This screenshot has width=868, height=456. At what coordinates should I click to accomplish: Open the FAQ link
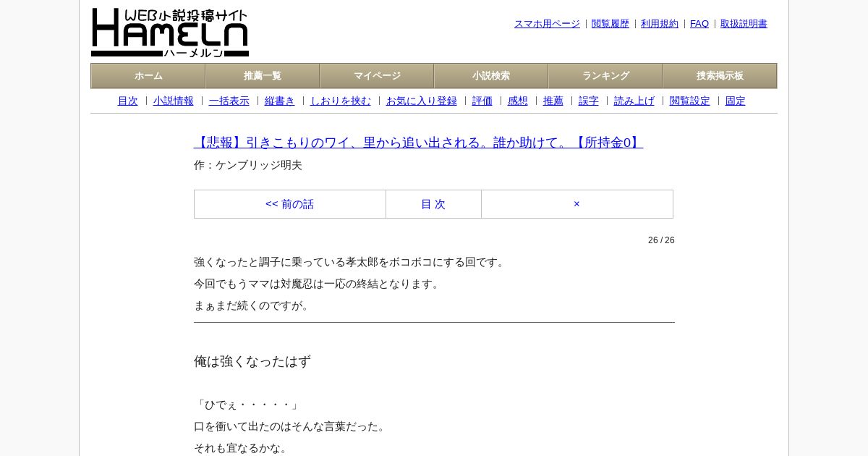click(x=699, y=24)
